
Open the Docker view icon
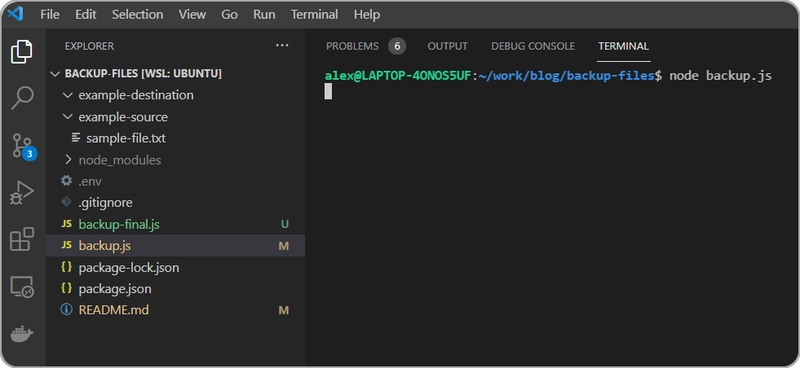pos(22,334)
